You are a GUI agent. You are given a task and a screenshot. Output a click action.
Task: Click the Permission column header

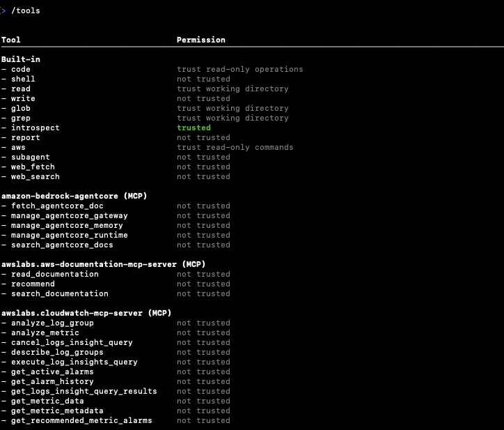click(x=201, y=40)
